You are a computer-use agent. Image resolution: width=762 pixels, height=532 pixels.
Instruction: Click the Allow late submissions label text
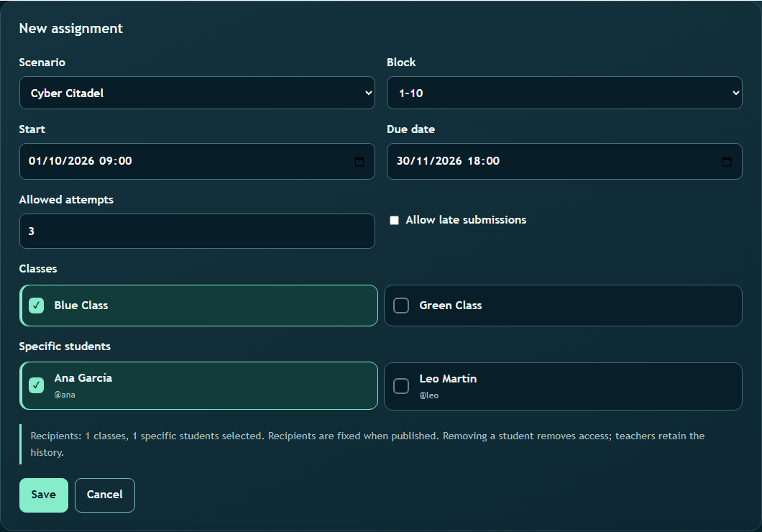(x=466, y=220)
